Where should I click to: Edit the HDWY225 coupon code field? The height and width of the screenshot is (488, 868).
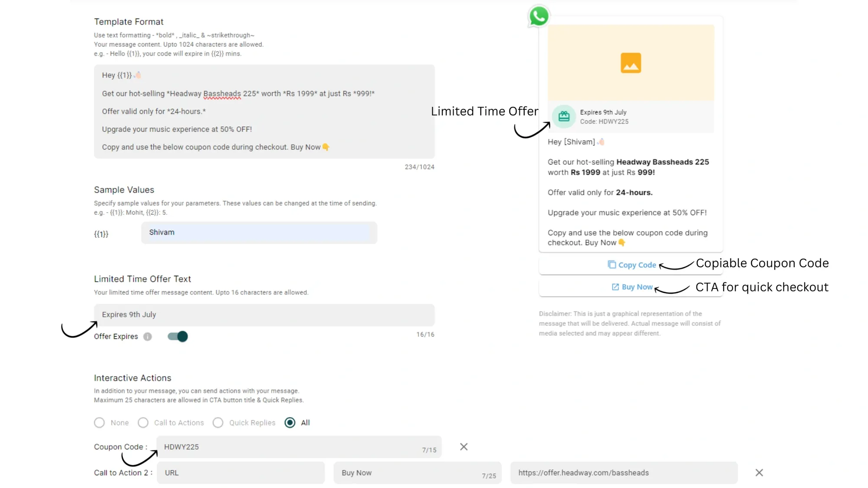[286, 447]
